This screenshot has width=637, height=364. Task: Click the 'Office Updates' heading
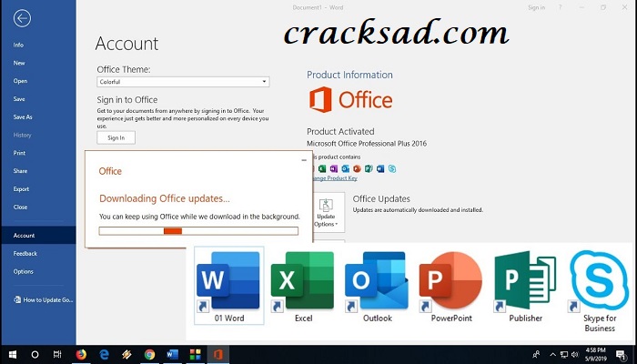[x=381, y=198]
